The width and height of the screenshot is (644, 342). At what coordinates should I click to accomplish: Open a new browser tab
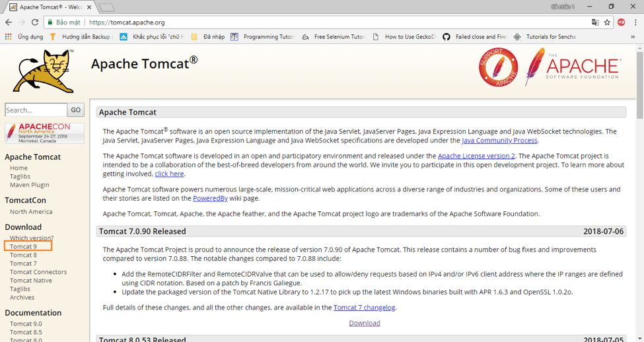click(x=106, y=7)
